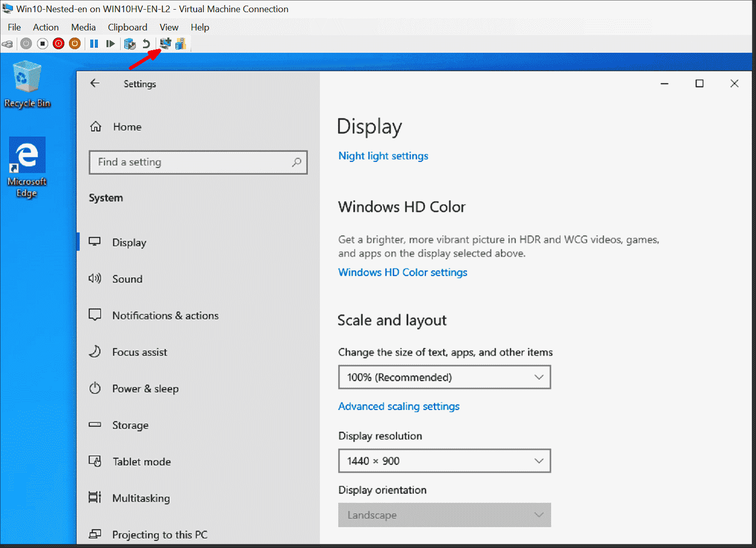Create a Checkpoint using the toolbar icon

130,44
